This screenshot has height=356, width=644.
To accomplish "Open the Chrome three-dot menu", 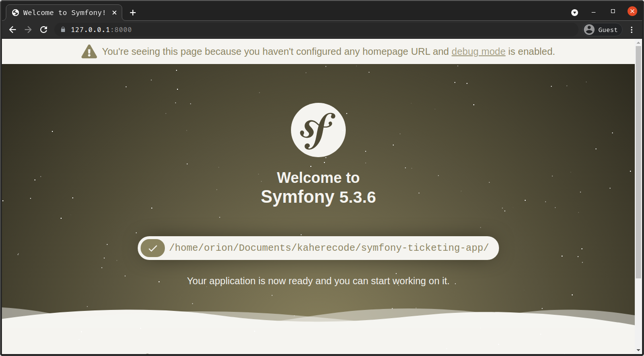I will point(631,30).
